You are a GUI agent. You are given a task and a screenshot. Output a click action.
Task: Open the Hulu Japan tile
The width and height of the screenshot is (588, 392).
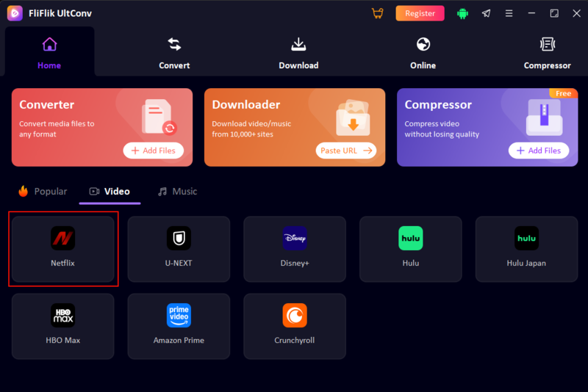pyautogui.click(x=526, y=249)
